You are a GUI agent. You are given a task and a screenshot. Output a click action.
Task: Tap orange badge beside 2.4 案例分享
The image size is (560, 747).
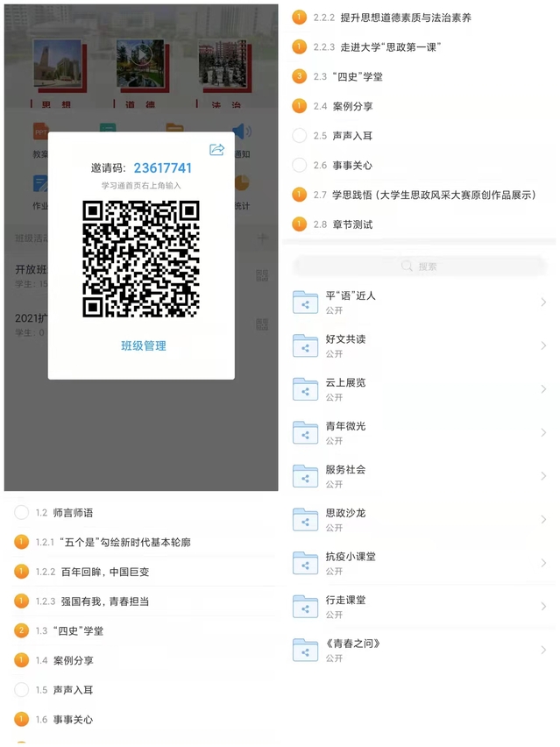coord(299,106)
